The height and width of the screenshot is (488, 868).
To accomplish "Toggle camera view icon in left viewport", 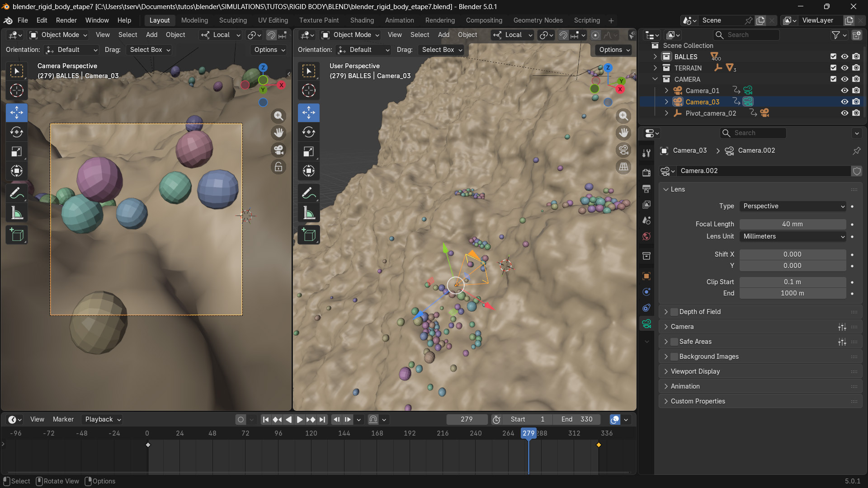I will pos(278,150).
